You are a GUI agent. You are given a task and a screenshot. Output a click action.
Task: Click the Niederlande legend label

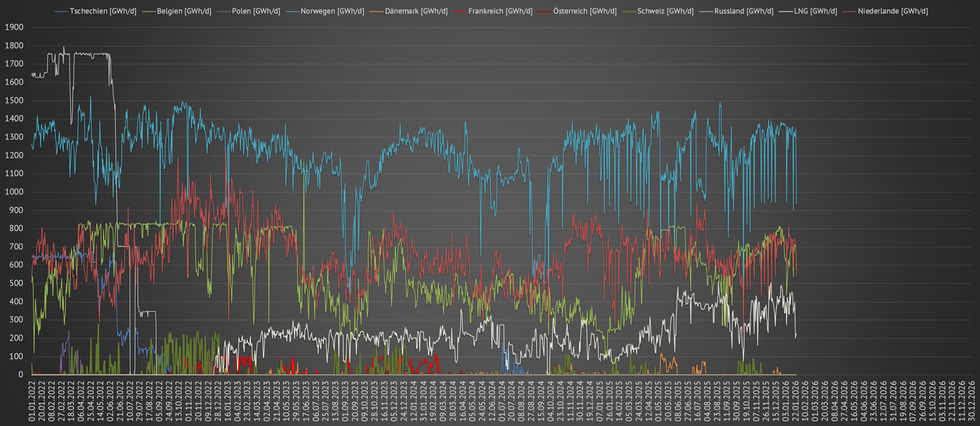tap(893, 11)
